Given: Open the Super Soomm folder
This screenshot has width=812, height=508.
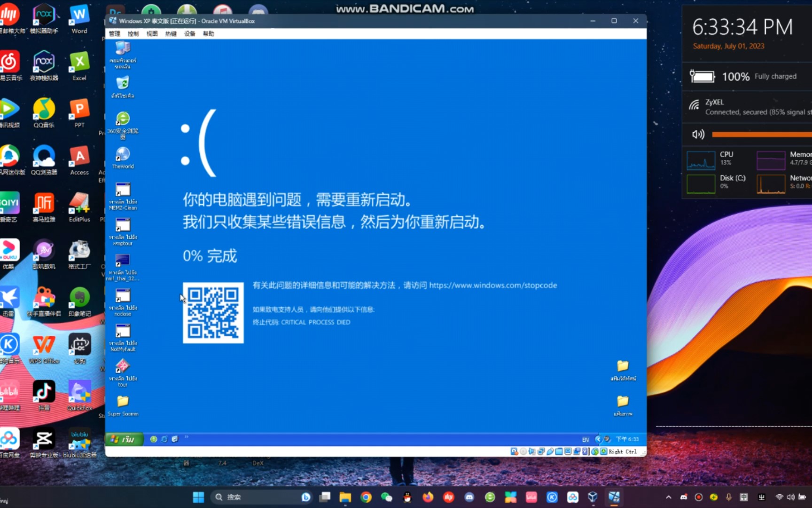Looking at the screenshot, I should tap(123, 405).
